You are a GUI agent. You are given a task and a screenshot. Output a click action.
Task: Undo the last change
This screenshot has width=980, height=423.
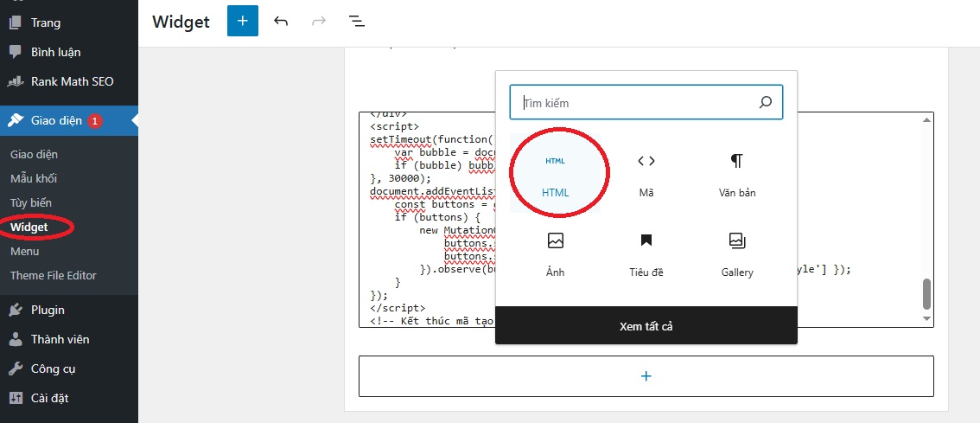[281, 22]
